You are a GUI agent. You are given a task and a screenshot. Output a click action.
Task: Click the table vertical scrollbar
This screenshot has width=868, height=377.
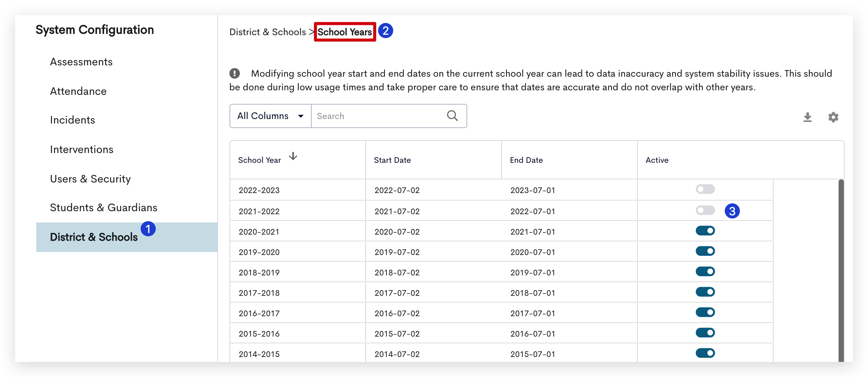841,270
